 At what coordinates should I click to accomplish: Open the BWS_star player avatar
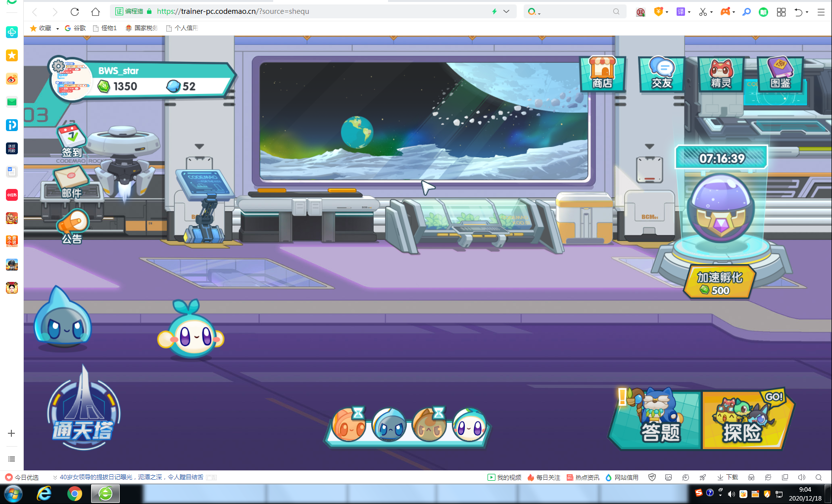[73, 80]
